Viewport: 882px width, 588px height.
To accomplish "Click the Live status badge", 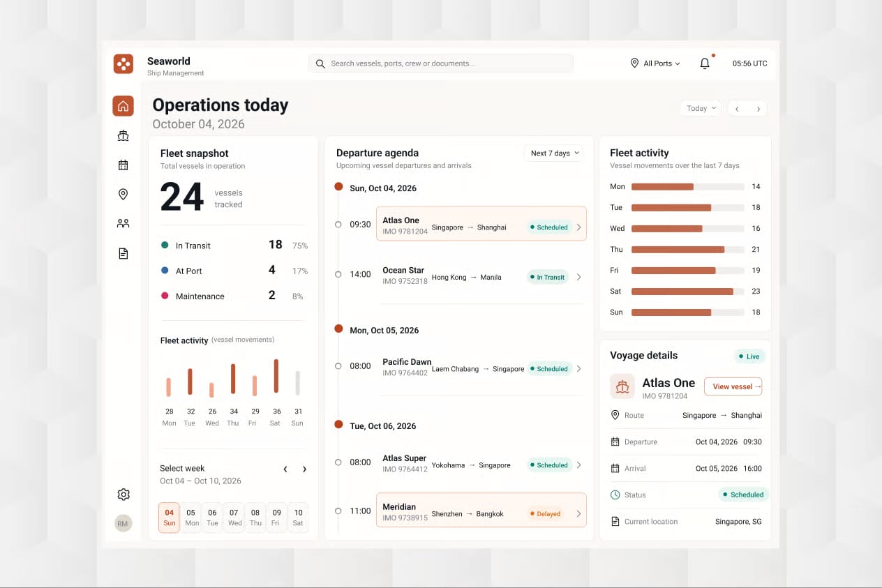I will (749, 356).
